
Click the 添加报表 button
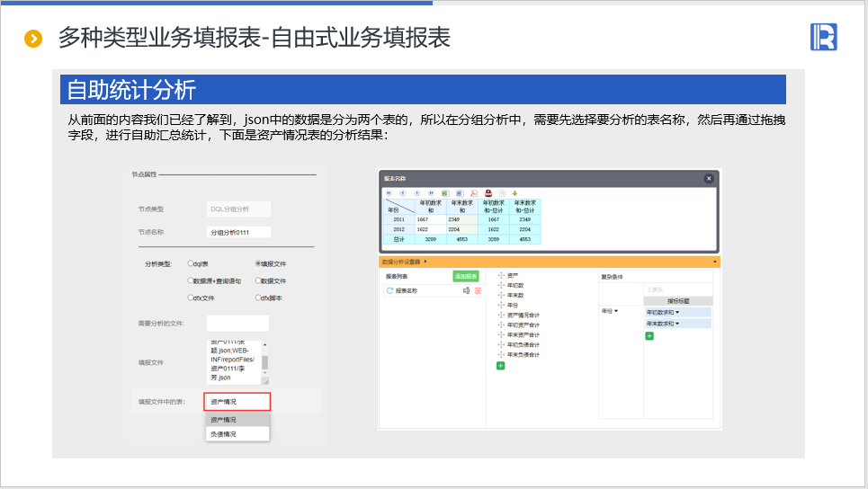click(x=465, y=276)
